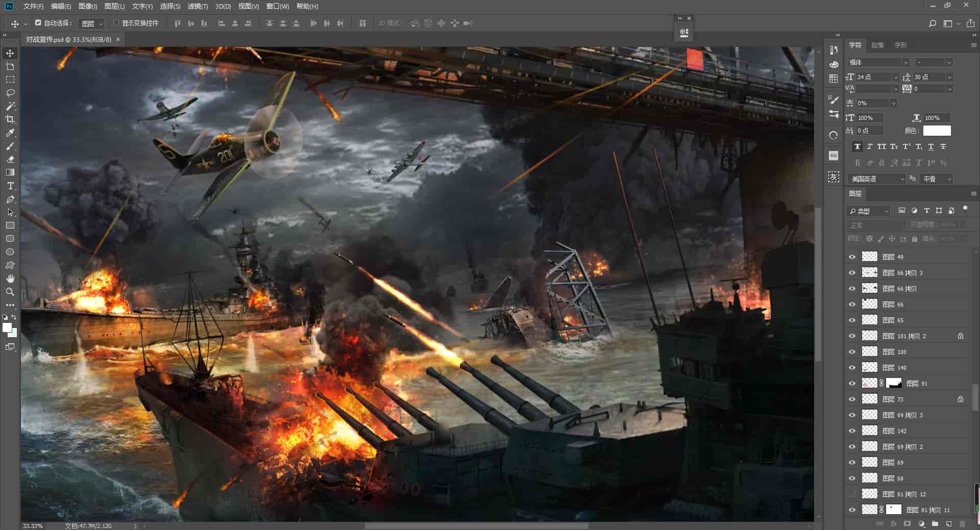
Task: Toggle visibility of 图层 69 拷贝 3
Action: (852, 415)
